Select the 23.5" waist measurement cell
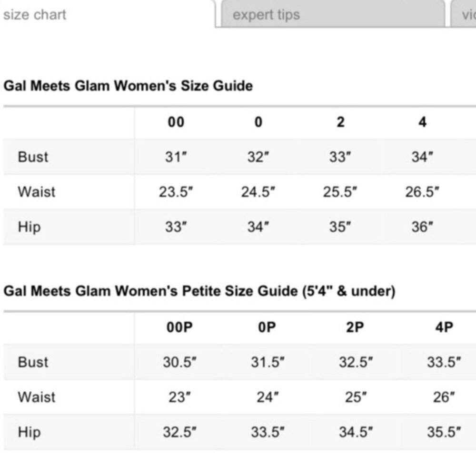The width and height of the screenshot is (476, 476). pyautogui.click(x=176, y=192)
